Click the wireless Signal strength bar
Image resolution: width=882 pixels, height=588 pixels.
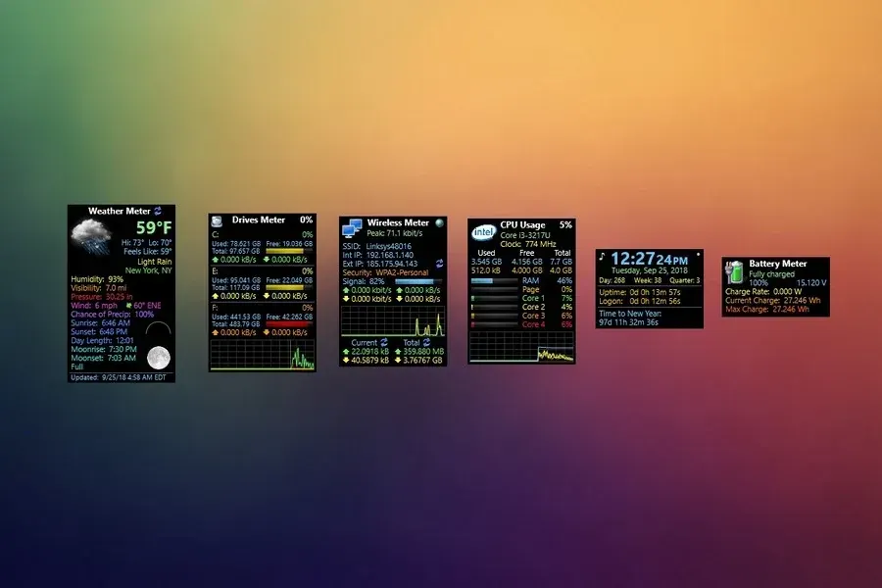point(417,281)
